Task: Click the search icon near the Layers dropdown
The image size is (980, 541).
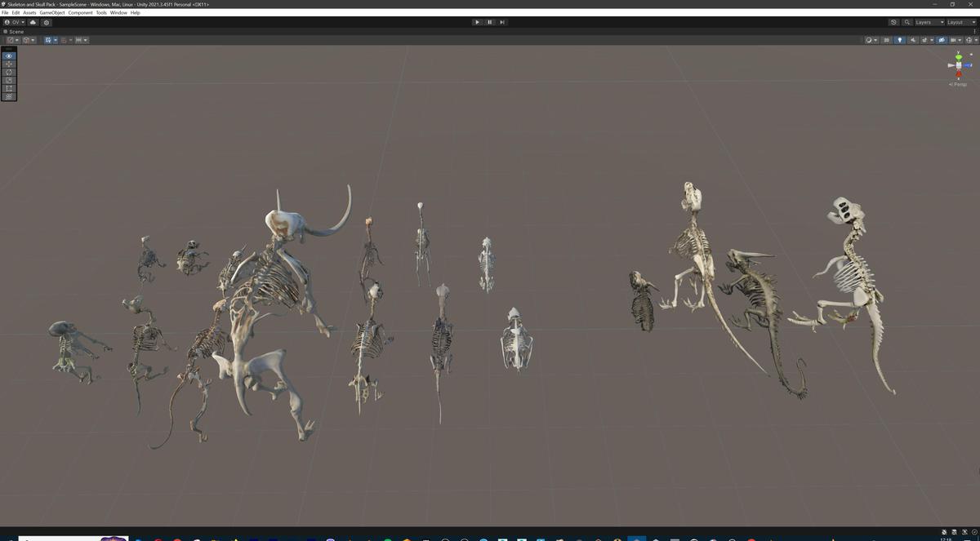Action: pos(907,22)
